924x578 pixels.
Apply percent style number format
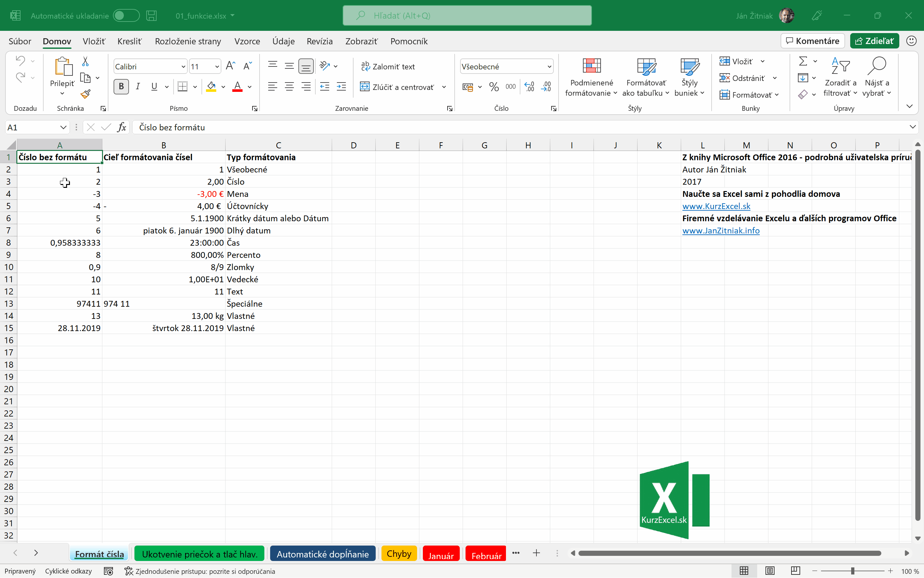[x=494, y=87]
